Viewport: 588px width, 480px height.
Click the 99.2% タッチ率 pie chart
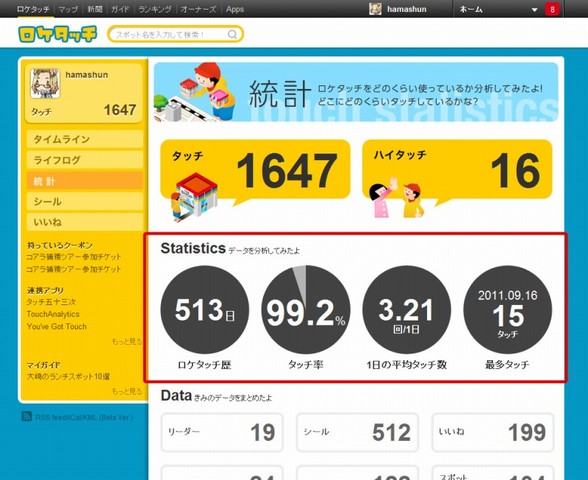point(306,310)
